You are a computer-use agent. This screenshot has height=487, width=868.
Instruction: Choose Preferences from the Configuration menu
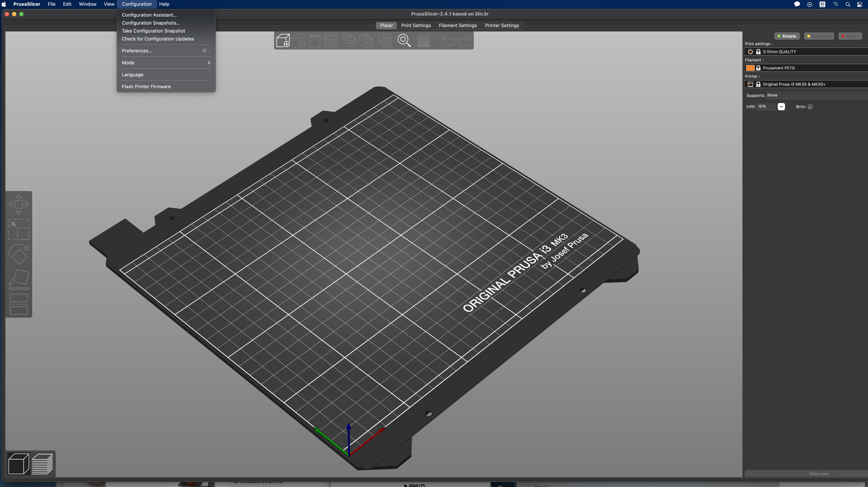tap(137, 51)
